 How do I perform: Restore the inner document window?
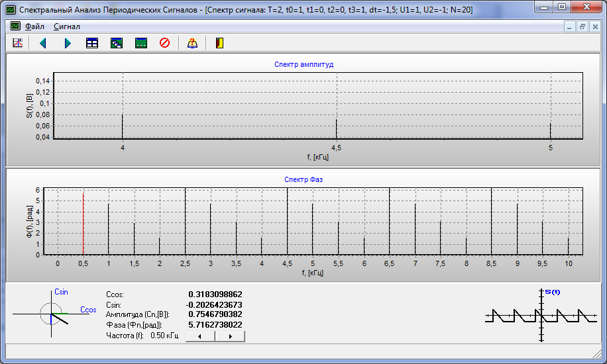point(582,26)
